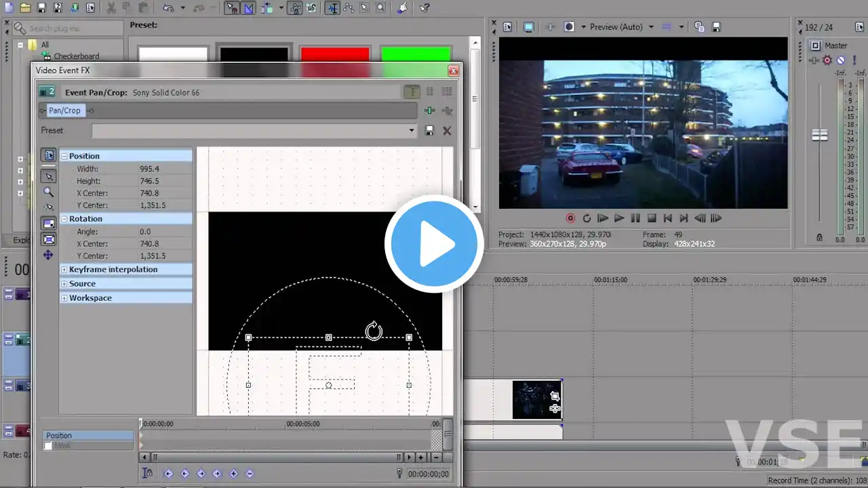Open the Overlays grid dropdown arrow
868x488 pixels.
[x=681, y=27]
